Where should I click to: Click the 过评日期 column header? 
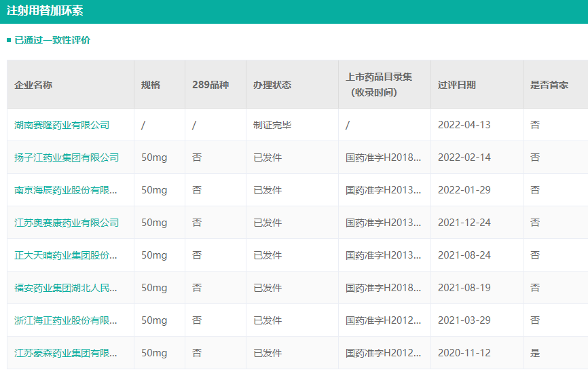[x=457, y=85]
